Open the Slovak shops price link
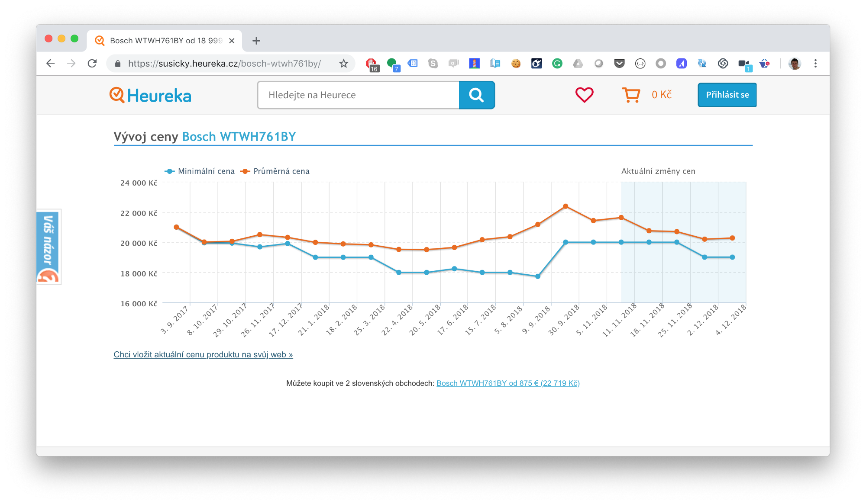This screenshot has width=866, height=504. point(508,383)
